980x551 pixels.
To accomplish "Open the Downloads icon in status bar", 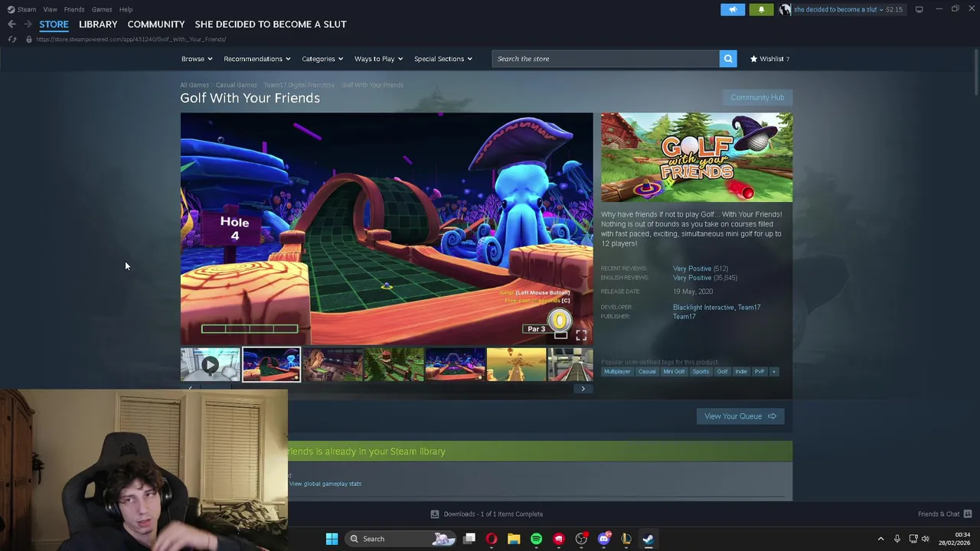I will point(435,514).
